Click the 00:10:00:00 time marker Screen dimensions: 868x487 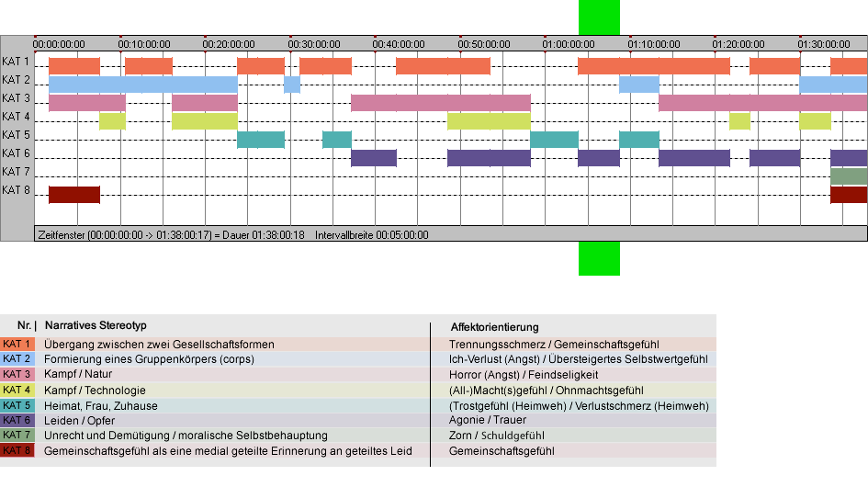144,44
